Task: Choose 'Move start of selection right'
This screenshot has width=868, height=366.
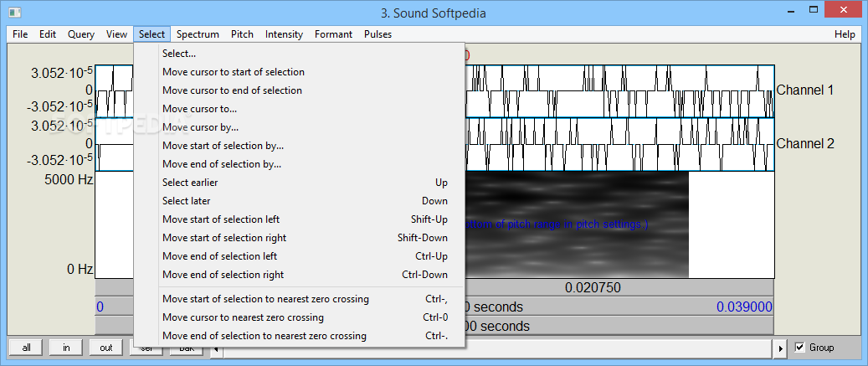Action: [299, 238]
